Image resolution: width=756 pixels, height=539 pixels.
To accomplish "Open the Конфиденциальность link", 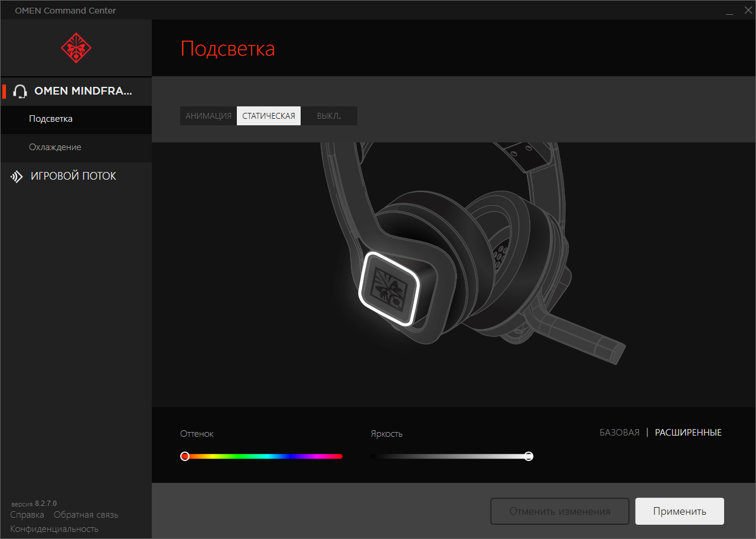I will [54, 529].
